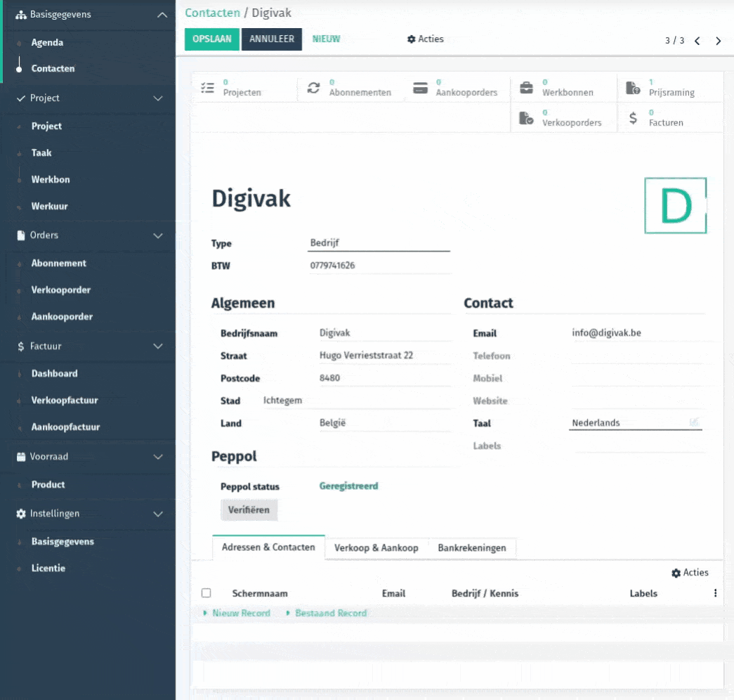
Task: Click the Abonnementen refresh icon
Action: click(x=314, y=88)
